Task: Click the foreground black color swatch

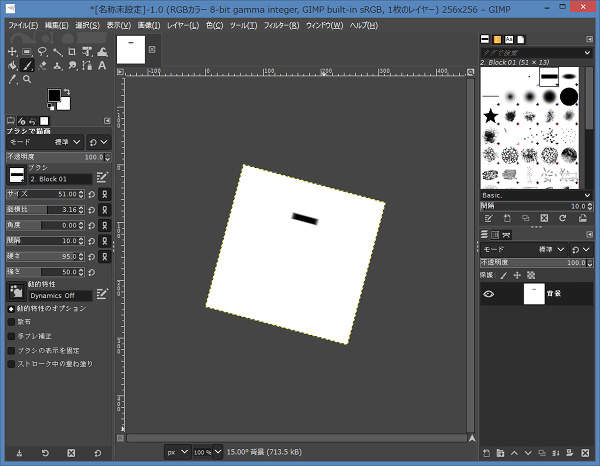Action: click(x=54, y=95)
